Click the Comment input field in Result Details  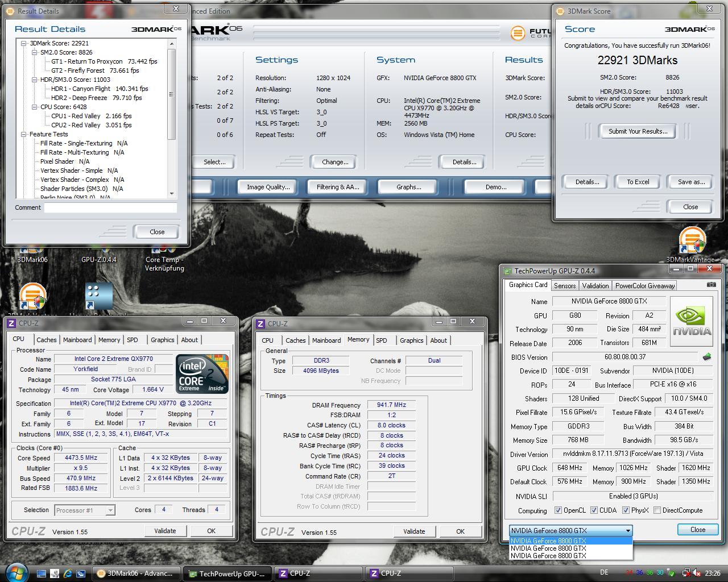[110, 207]
